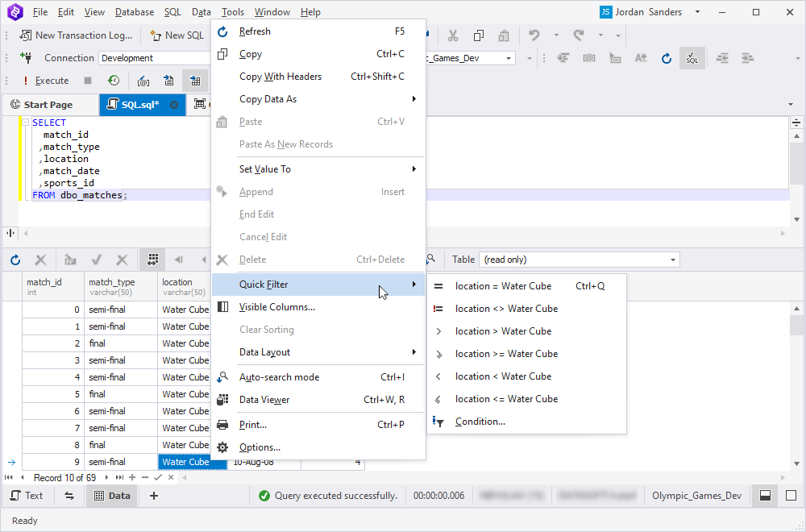Open the Connection Development dropdown

[x=154, y=58]
